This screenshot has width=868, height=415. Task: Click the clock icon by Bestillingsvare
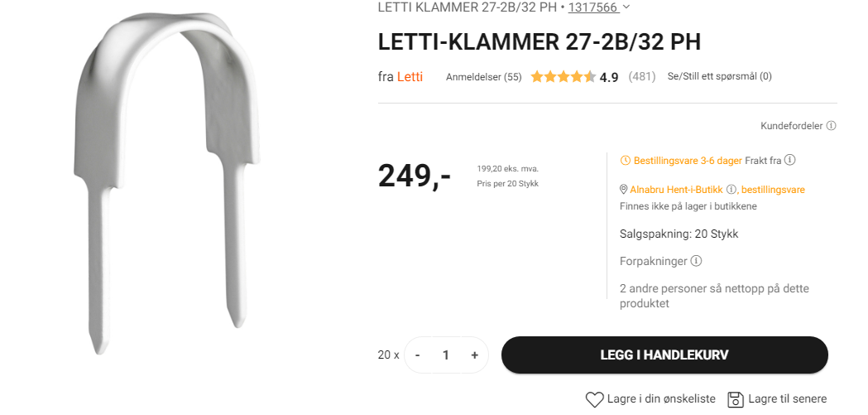click(625, 161)
